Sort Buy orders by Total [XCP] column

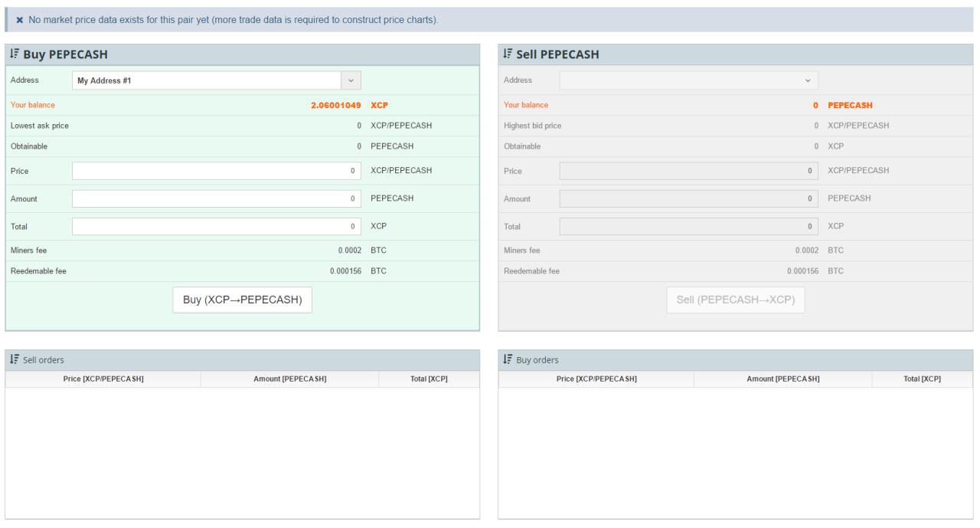click(923, 379)
